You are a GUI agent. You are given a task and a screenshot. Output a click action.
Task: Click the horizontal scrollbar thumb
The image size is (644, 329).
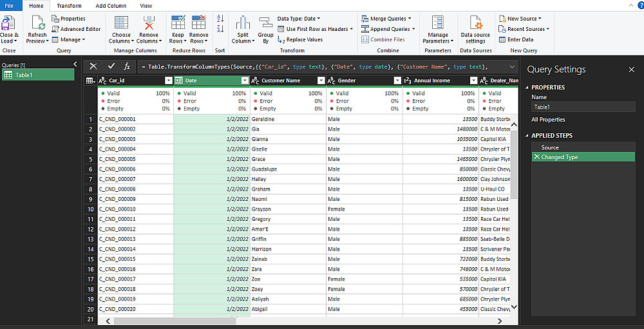(x=174, y=321)
